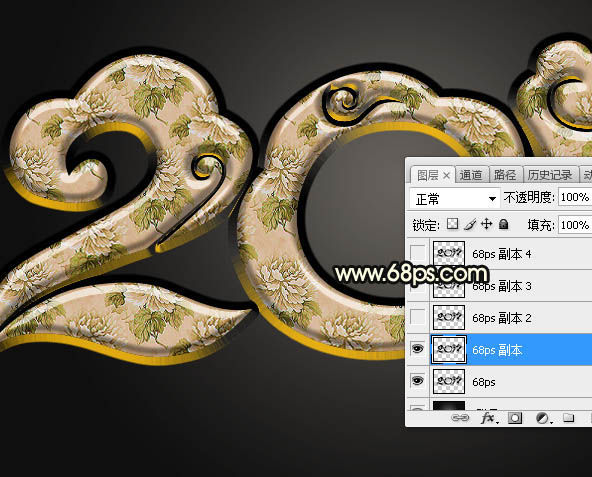Select the 68ps layer thumbnail
Viewport: 592px width, 477px height.
click(449, 381)
